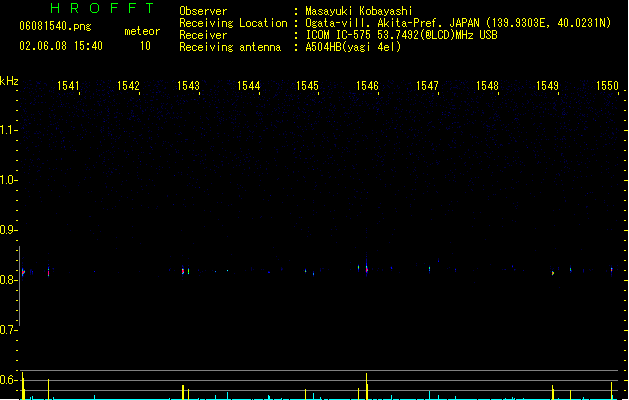Click the 1546 time marker
Image resolution: width=629 pixels, height=400 pixels.
coord(367,86)
